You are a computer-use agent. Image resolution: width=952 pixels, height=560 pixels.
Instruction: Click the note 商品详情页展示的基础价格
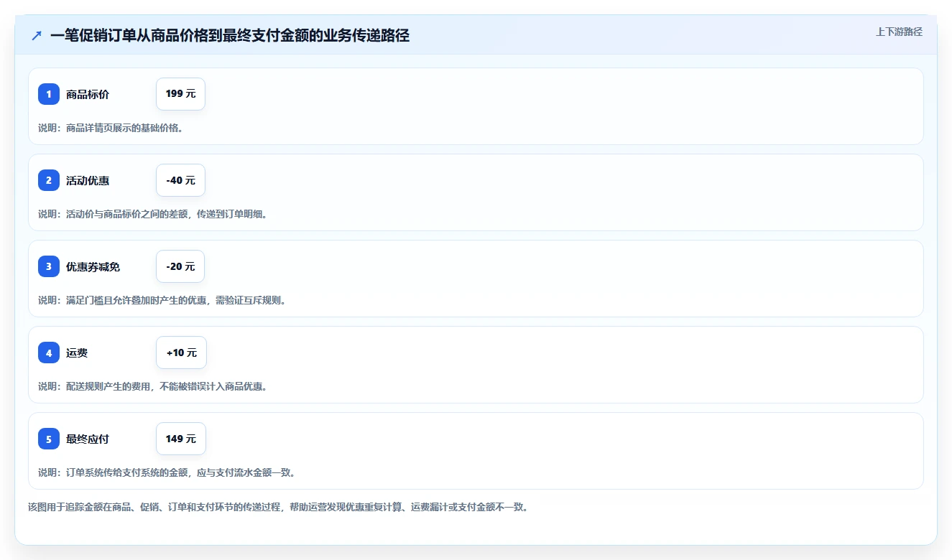[111, 128]
